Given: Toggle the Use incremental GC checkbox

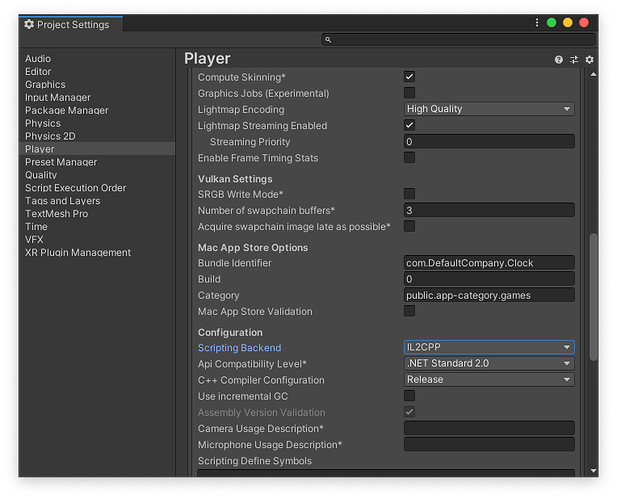Looking at the screenshot, I should tap(409, 396).
